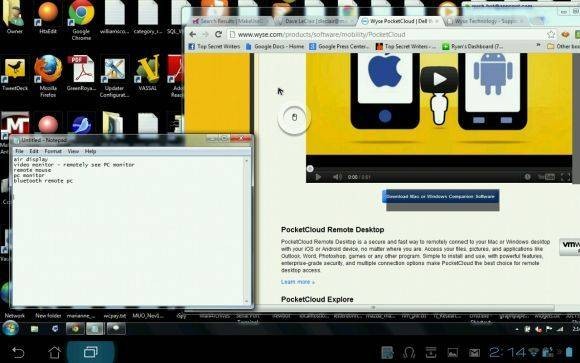Screen dimensions: 580x363
Task: Open the headphones icon in Android bar
Action: click(x=409, y=353)
